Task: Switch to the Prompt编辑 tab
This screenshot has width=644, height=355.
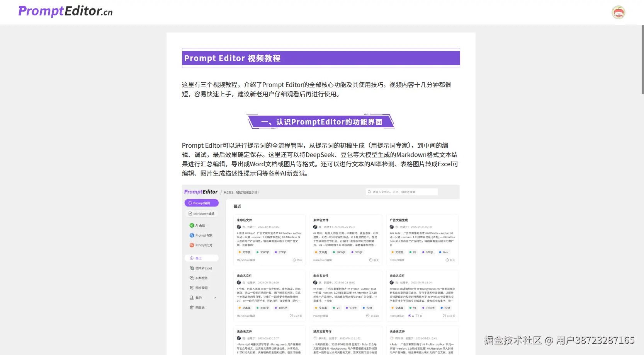Action: pos(201,203)
